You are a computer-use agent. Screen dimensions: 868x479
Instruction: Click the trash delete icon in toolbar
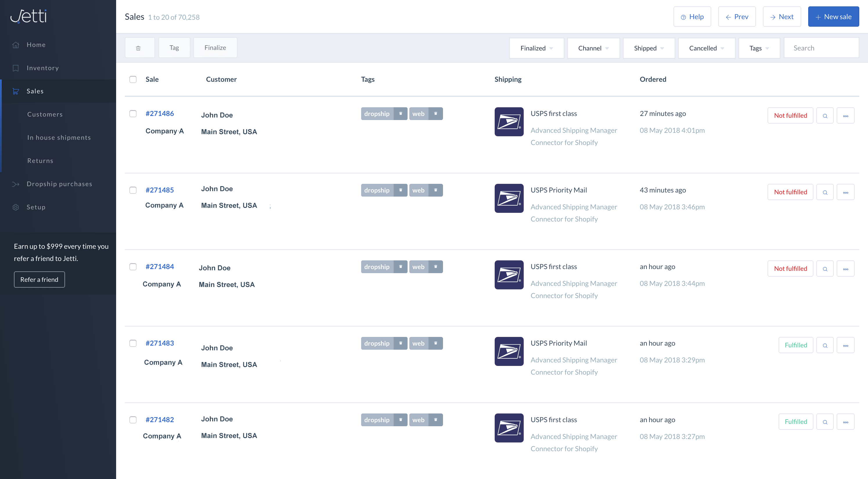[x=138, y=48]
